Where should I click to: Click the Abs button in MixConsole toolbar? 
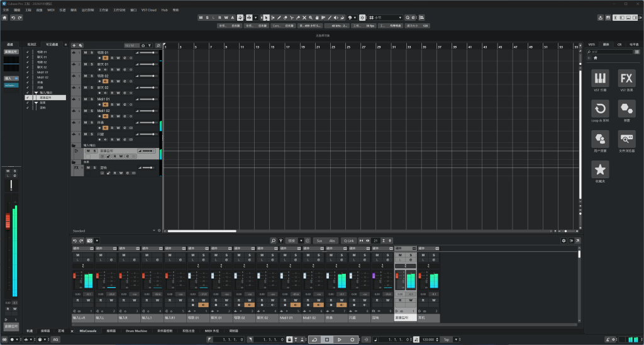332,240
